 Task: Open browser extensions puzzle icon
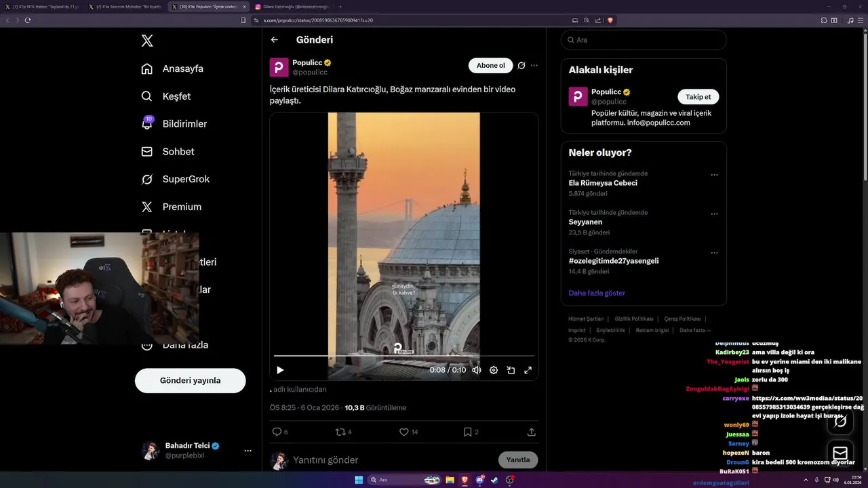pos(824,20)
